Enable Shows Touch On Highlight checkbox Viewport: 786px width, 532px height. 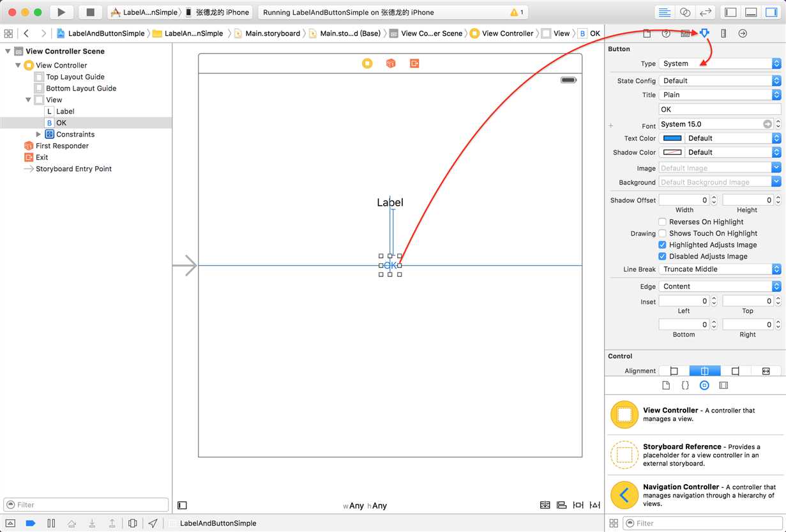pyautogui.click(x=662, y=233)
